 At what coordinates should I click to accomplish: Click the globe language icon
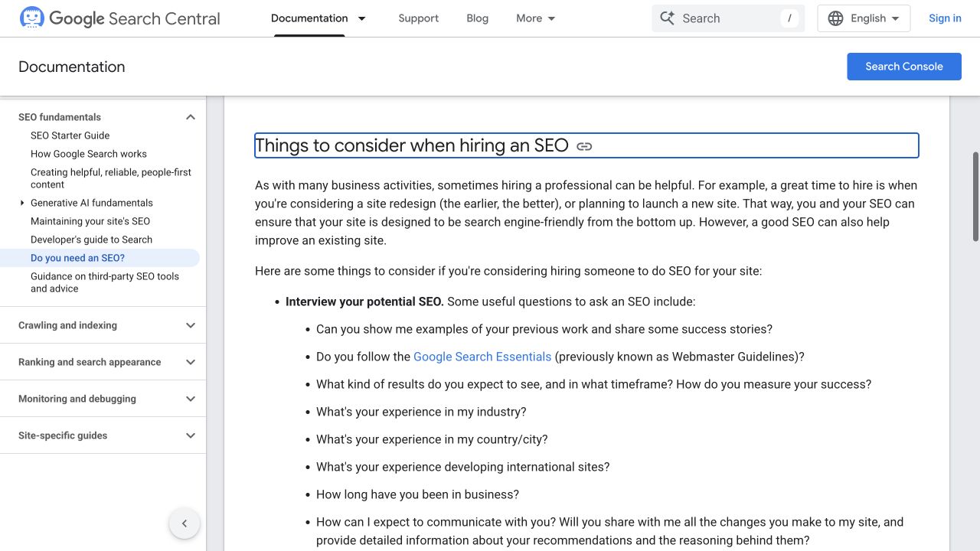coord(836,18)
